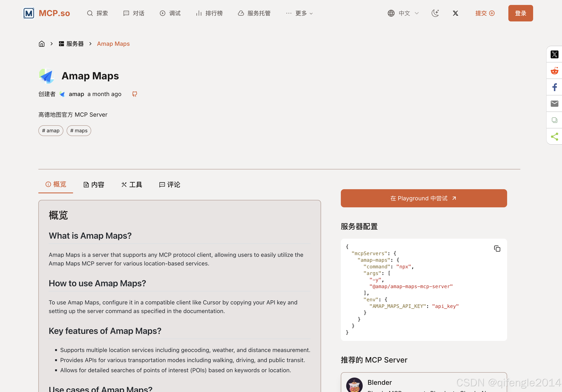Expand the 更多 menu in navigation

tap(299, 13)
